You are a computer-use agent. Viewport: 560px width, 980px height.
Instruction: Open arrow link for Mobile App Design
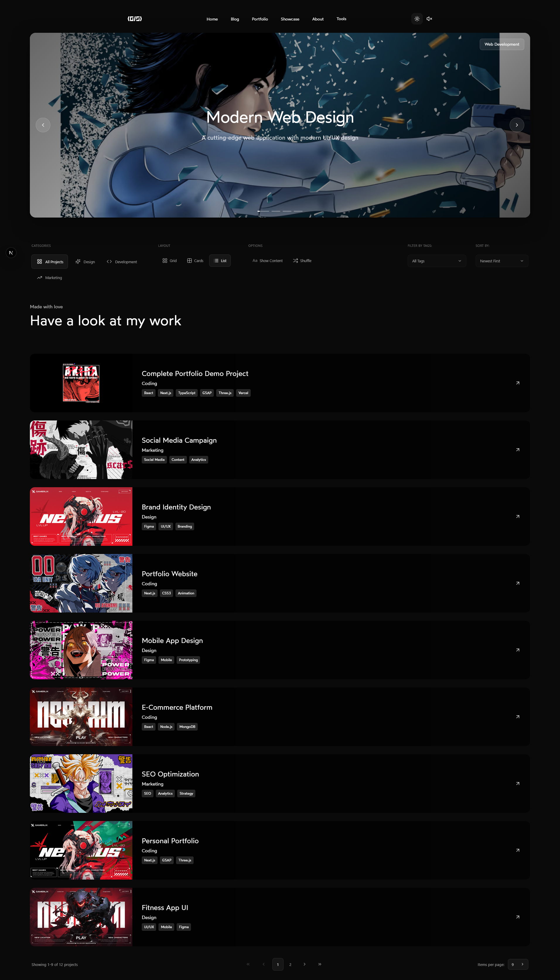pyautogui.click(x=518, y=650)
